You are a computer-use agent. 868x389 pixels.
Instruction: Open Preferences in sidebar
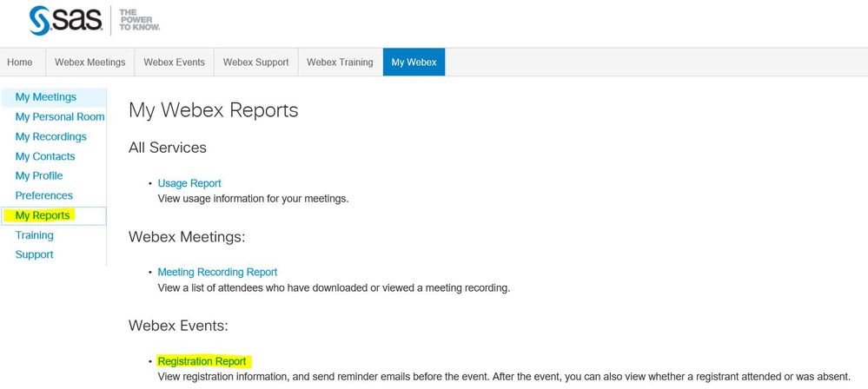pyautogui.click(x=43, y=196)
